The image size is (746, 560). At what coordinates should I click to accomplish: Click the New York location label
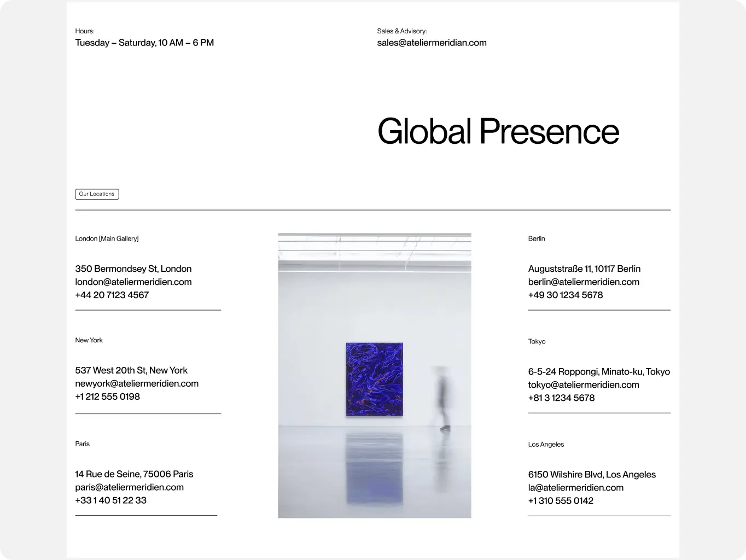click(89, 340)
